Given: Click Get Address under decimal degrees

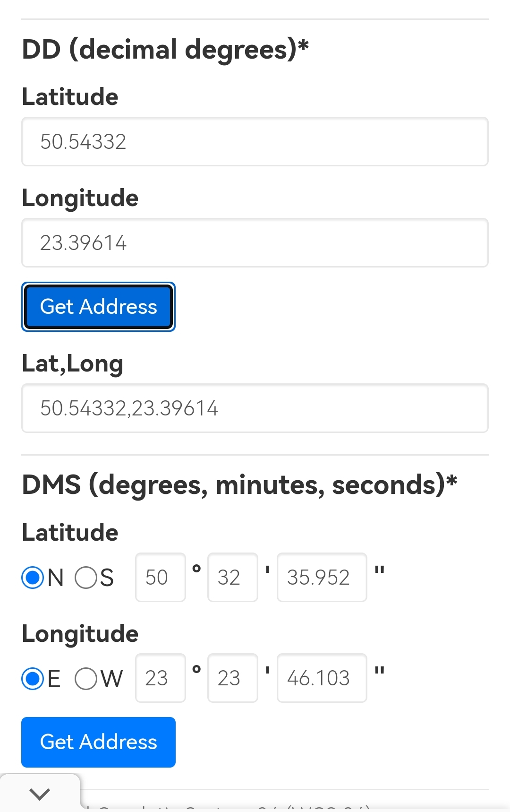Looking at the screenshot, I should [98, 307].
